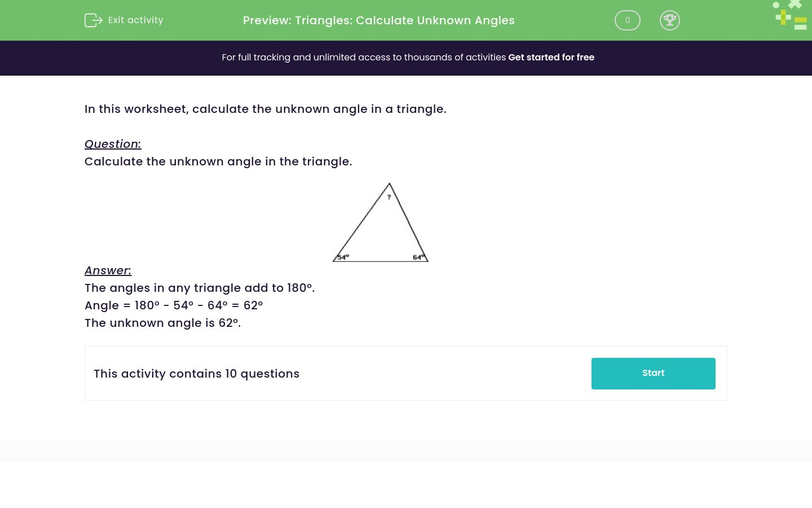This screenshot has height=508, width=812.
Task: Start the activity with the Start button
Action: (654, 374)
